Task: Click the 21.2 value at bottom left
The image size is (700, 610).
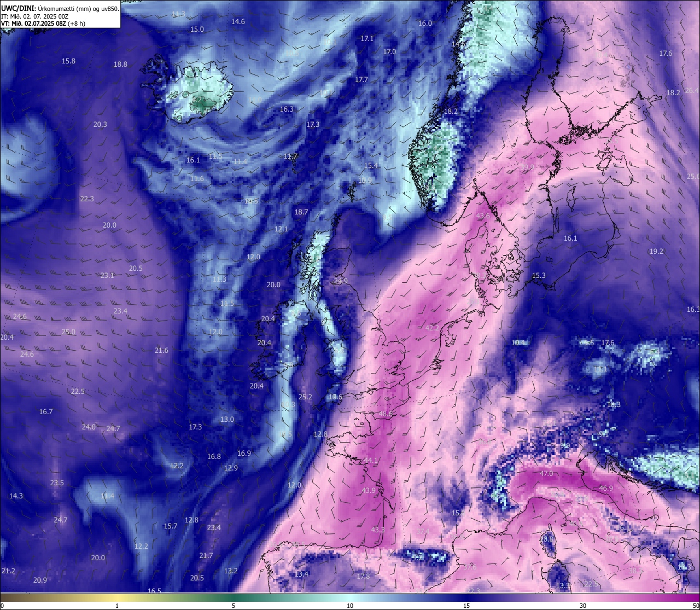Action: click(x=8, y=571)
